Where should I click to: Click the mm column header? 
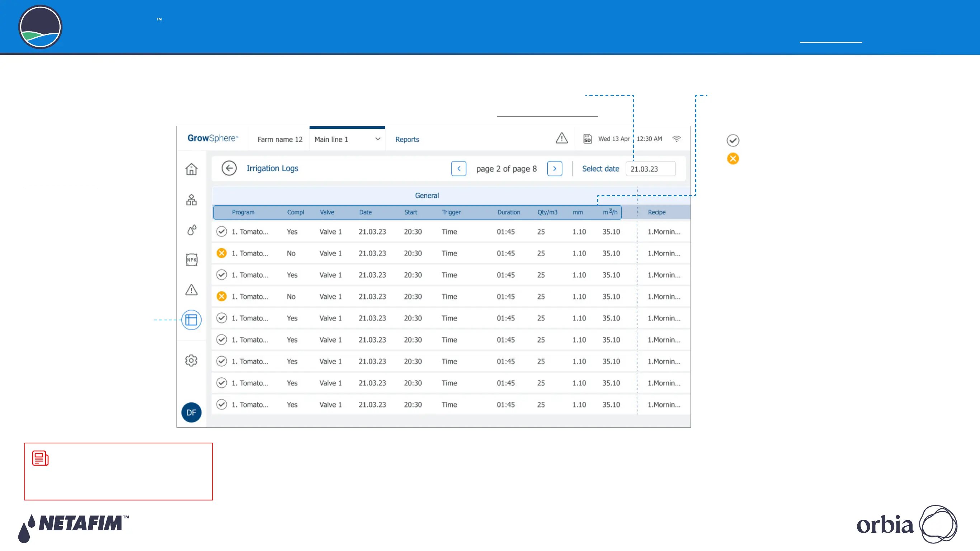[x=578, y=212]
